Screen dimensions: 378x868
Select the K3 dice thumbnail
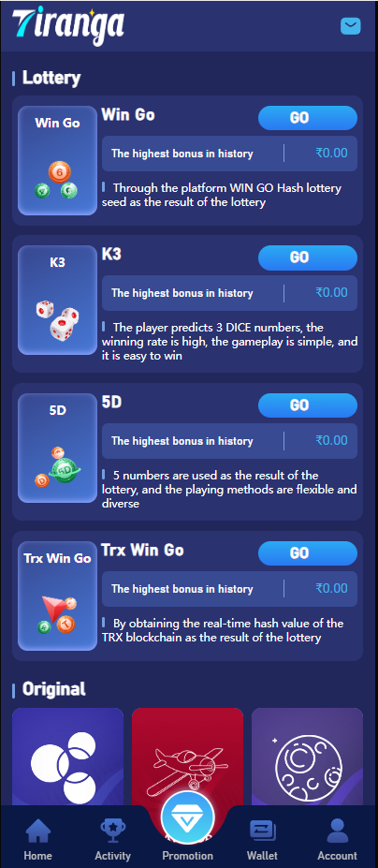58,300
